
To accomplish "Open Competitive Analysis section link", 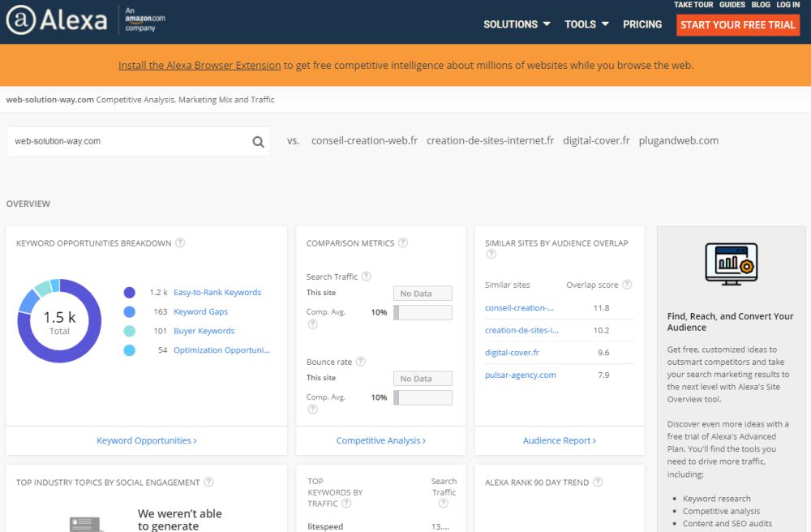I will tap(380, 440).
